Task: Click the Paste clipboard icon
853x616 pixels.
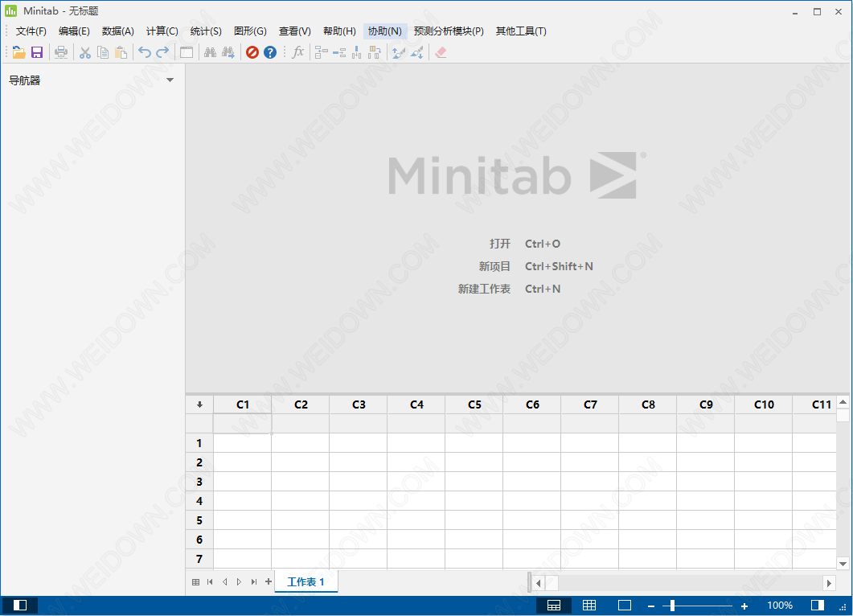Action: click(121, 52)
